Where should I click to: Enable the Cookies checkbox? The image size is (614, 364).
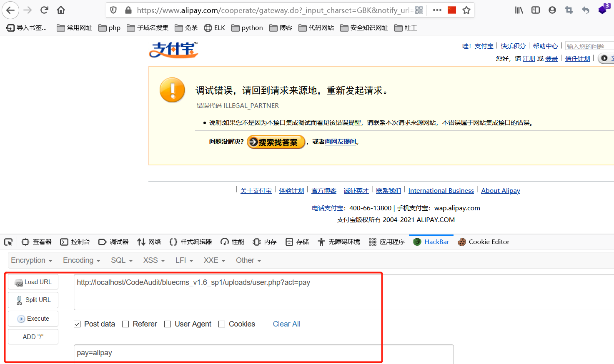click(222, 324)
